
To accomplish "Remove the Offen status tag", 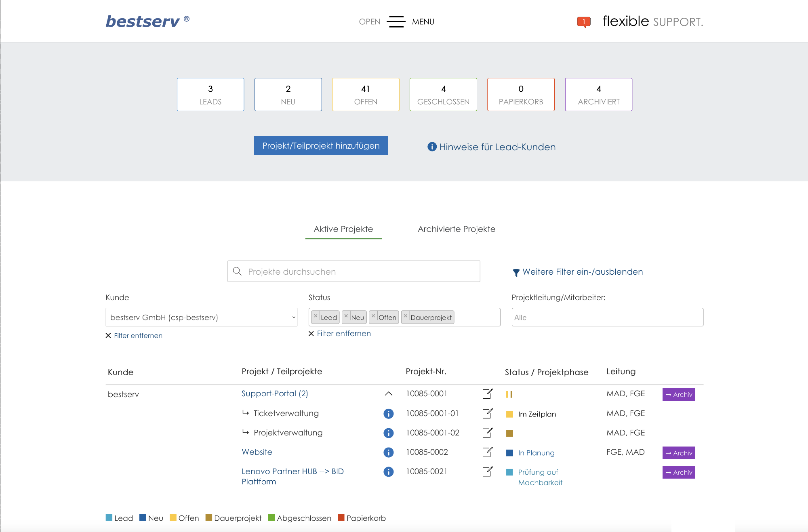I will pos(373,316).
